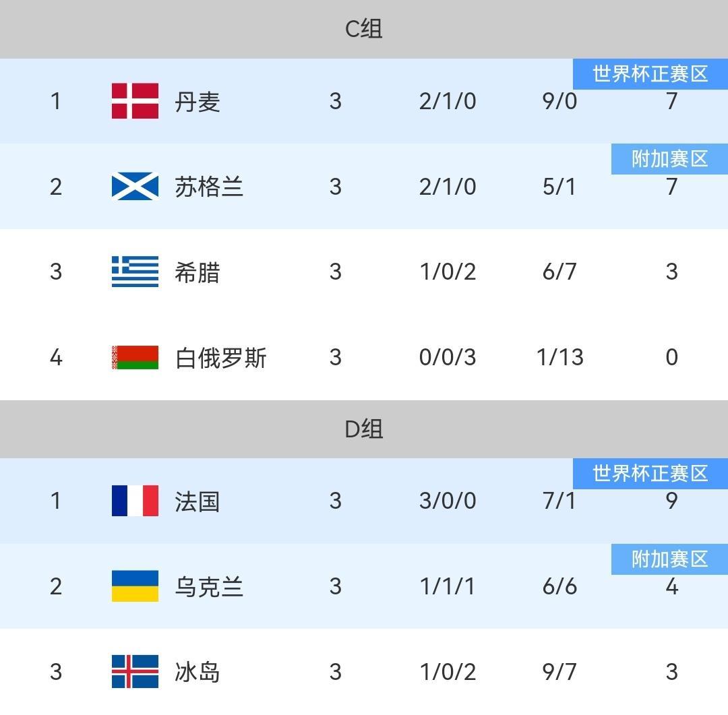Click the Greece flag icon
This screenshot has height=715, width=728.
tap(135, 272)
